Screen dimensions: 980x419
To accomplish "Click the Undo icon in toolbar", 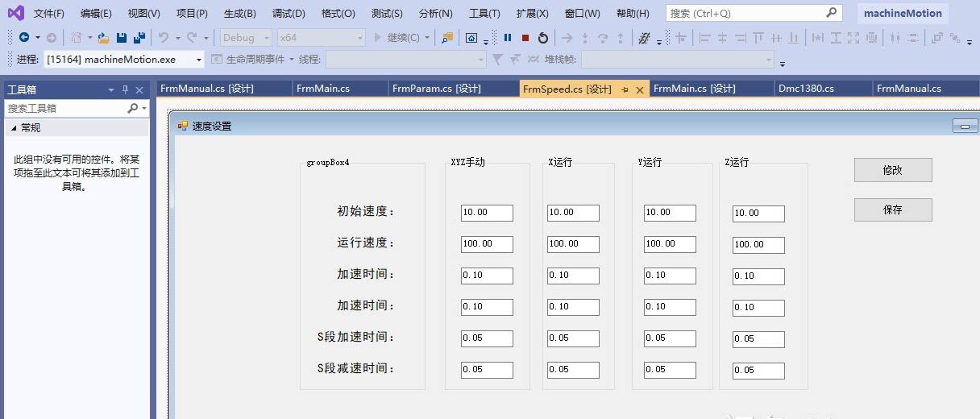I will (x=164, y=38).
